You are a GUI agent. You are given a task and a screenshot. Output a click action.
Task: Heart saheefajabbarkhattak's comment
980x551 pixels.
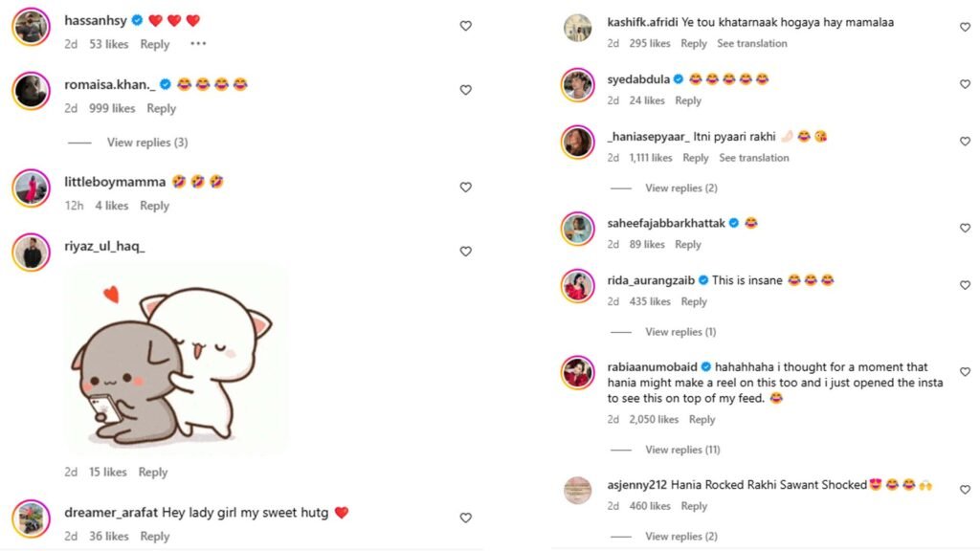point(965,229)
